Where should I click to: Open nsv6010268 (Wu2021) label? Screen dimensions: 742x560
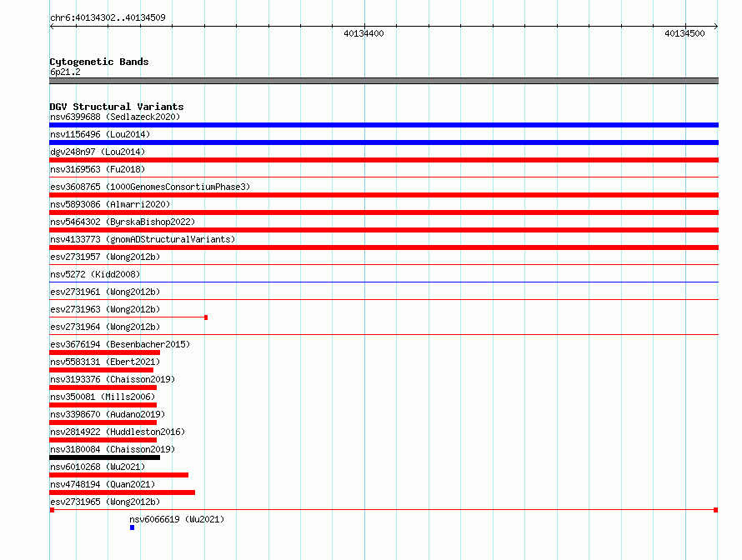98,467
